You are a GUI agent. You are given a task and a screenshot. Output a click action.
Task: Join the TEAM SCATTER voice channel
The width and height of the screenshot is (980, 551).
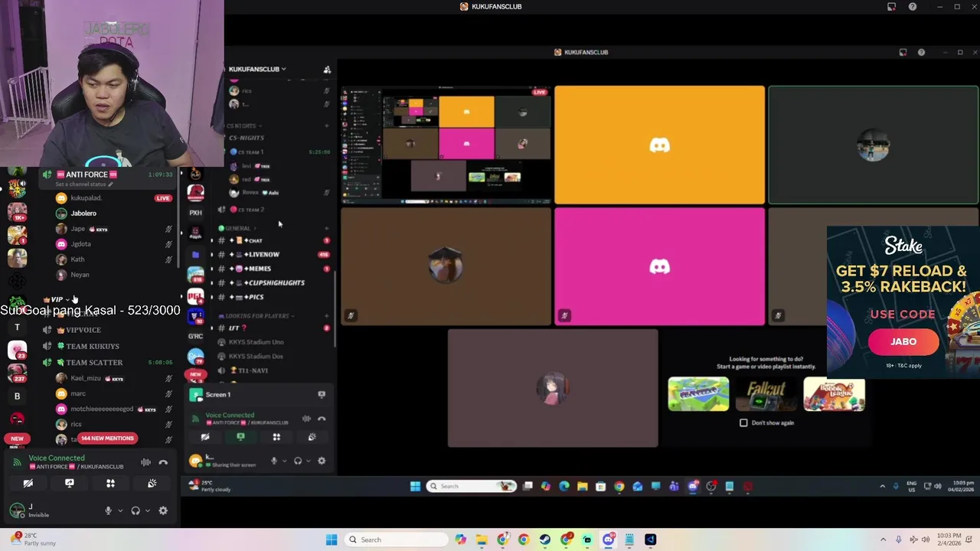point(94,363)
